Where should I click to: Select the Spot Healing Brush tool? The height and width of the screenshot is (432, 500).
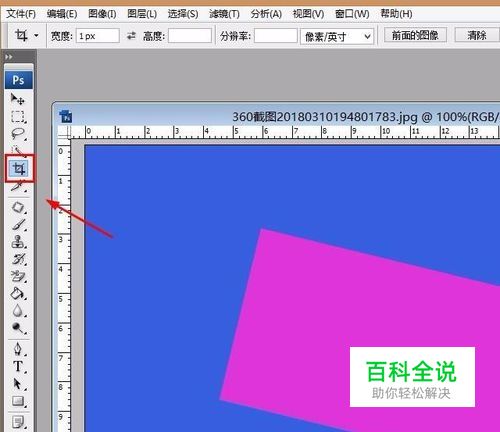[x=18, y=208]
